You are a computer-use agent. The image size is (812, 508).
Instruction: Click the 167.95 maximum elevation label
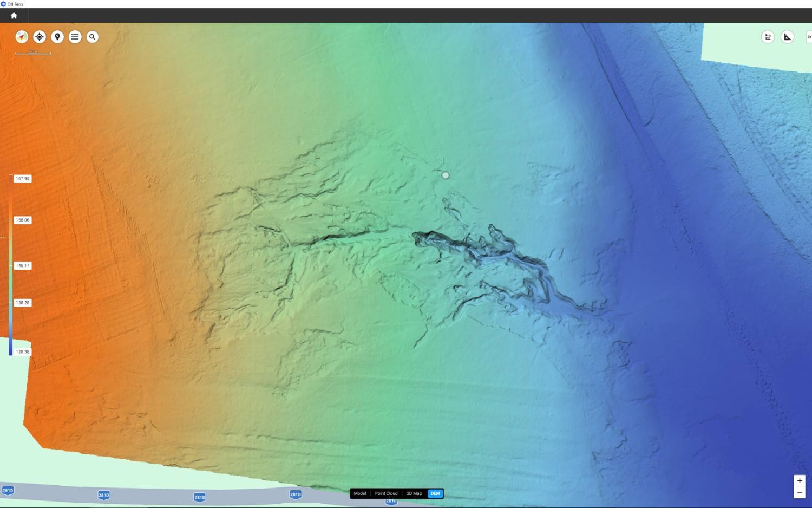(x=23, y=179)
